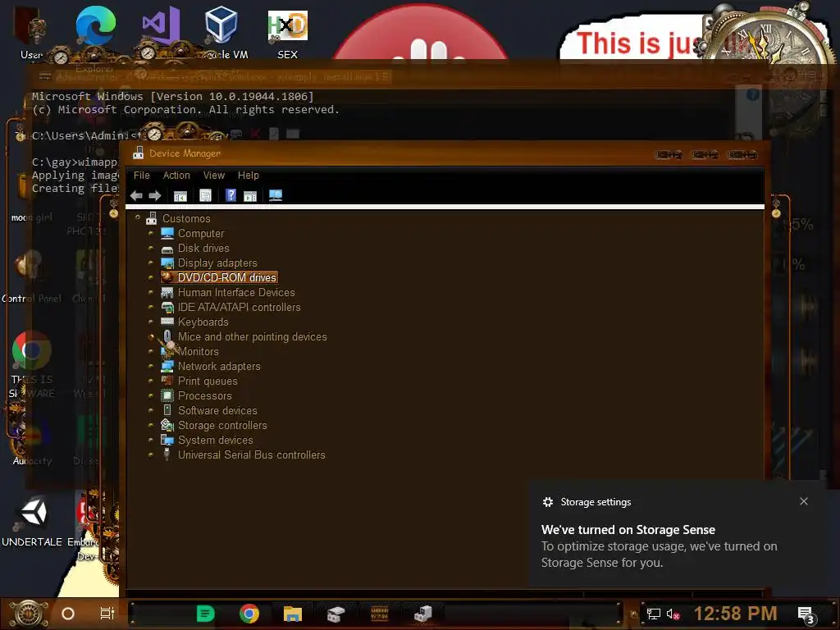Dismiss the Storage settings notification
This screenshot has width=840, height=630.
click(x=804, y=501)
